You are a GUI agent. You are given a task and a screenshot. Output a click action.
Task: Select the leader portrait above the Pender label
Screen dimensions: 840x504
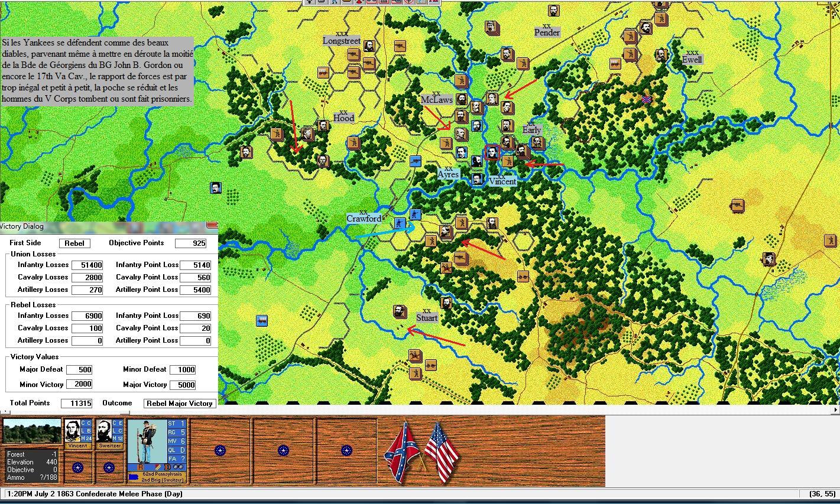[x=554, y=11]
